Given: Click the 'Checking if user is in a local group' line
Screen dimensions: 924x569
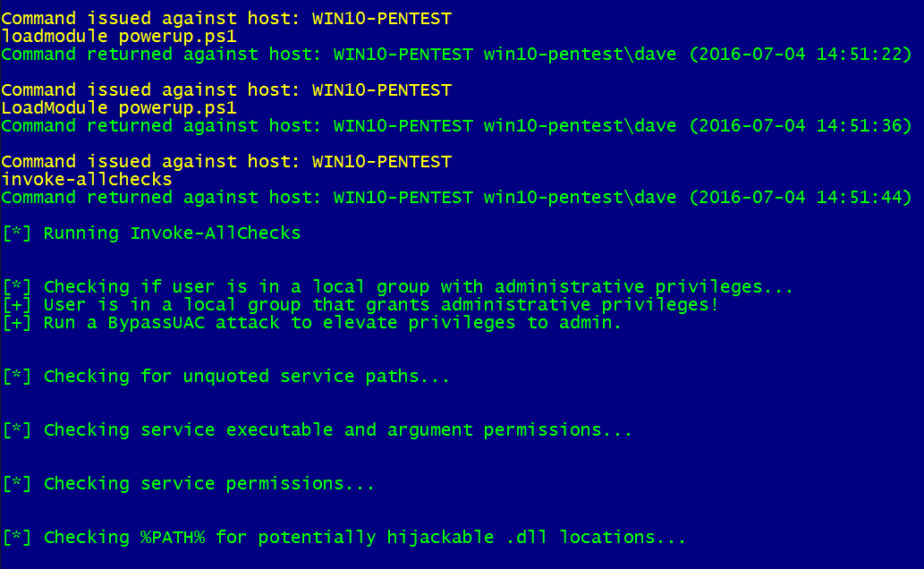Looking at the screenshot, I should [x=398, y=287].
